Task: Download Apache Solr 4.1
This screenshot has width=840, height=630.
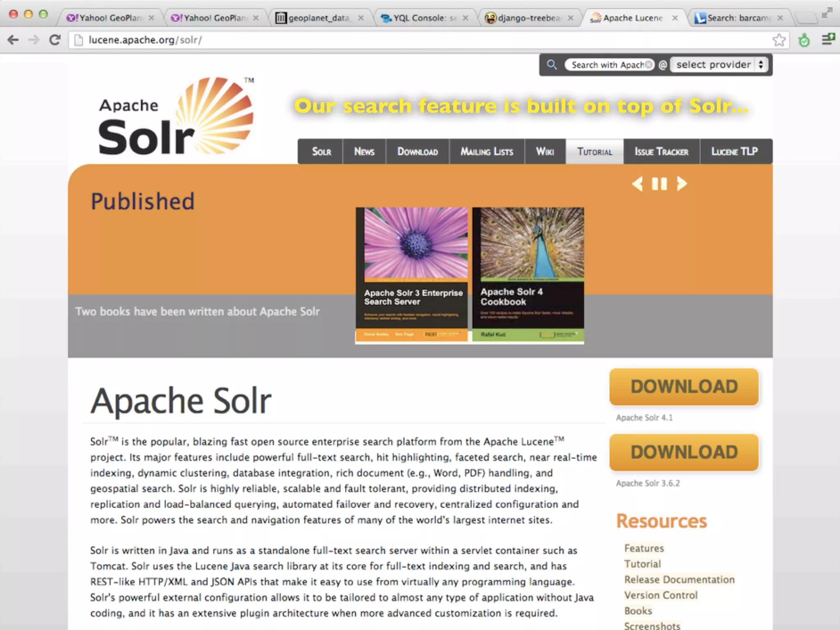Action: (684, 386)
